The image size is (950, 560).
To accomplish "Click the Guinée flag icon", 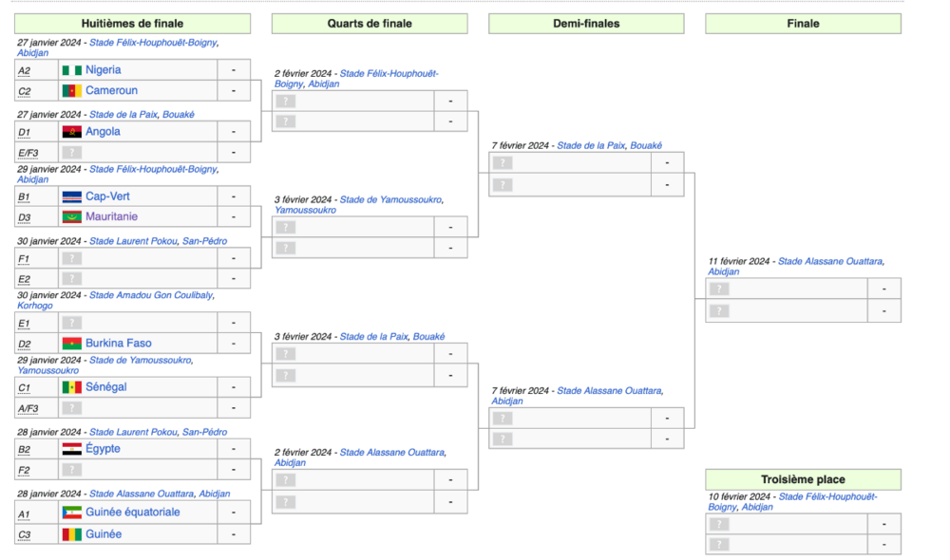I will click(71, 534).
